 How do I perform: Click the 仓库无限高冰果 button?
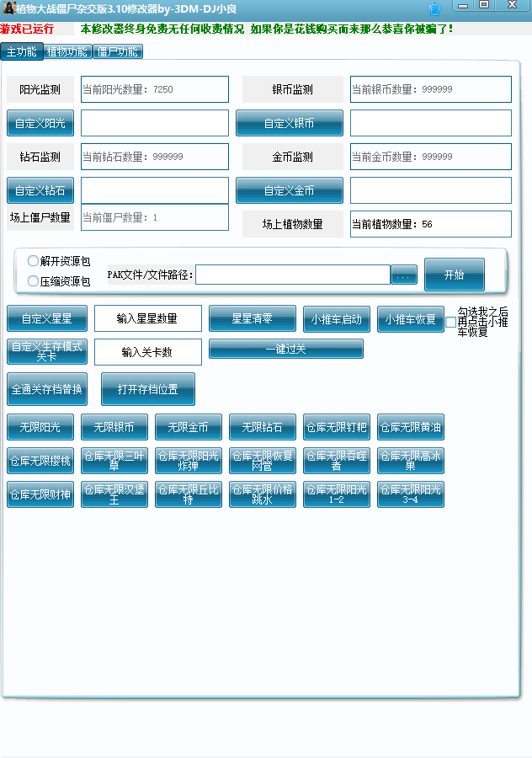[410, 461]
